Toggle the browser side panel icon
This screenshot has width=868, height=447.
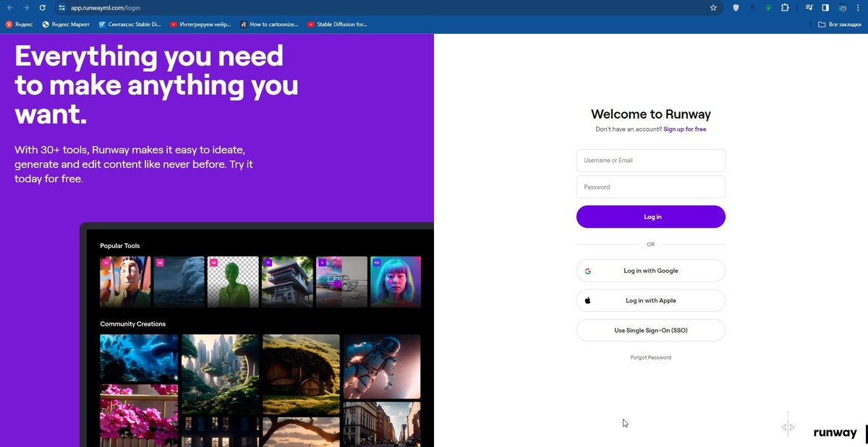coord(825,7)
